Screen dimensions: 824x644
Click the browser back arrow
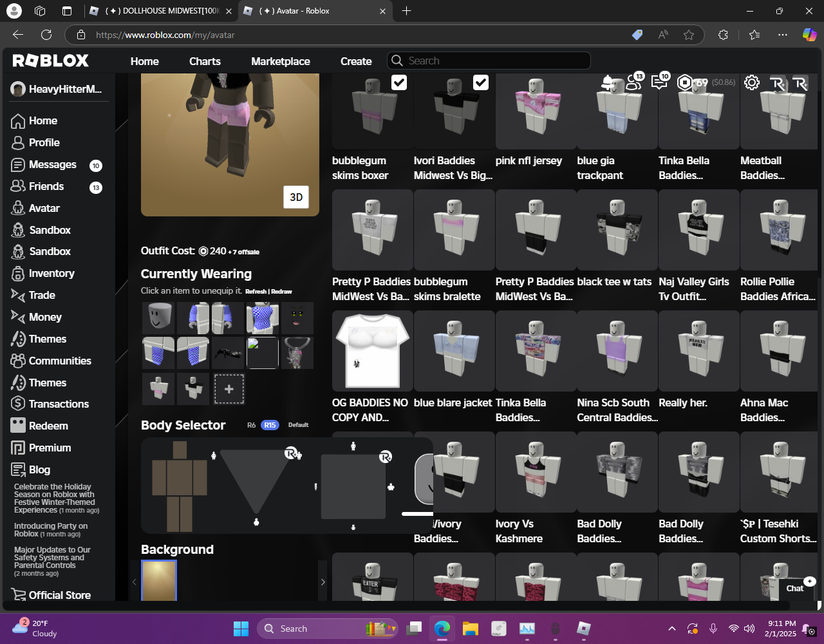pyautogui.click(x=18, y=35)
